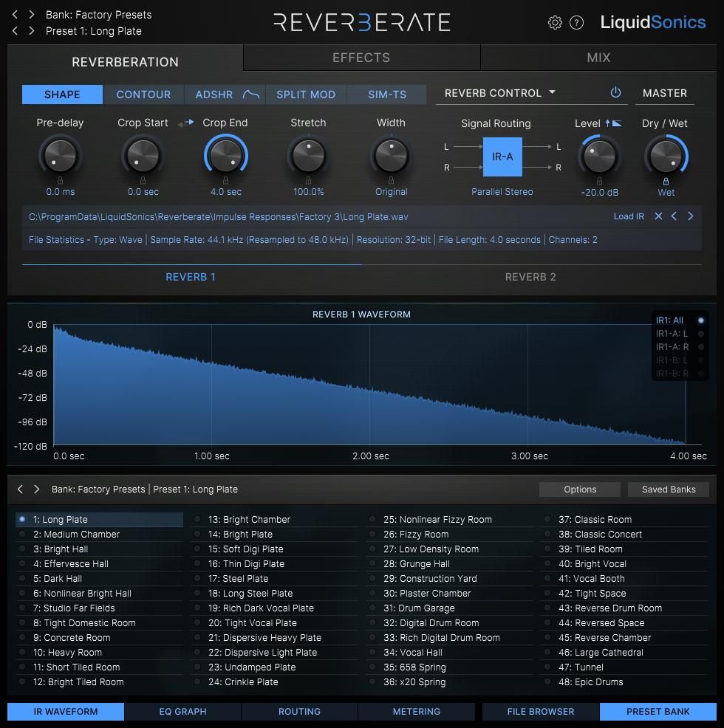The width and height of the screenshot is (724, 728).
Task: Select previous preset arrow beside Preset 1
Action: 15,31
